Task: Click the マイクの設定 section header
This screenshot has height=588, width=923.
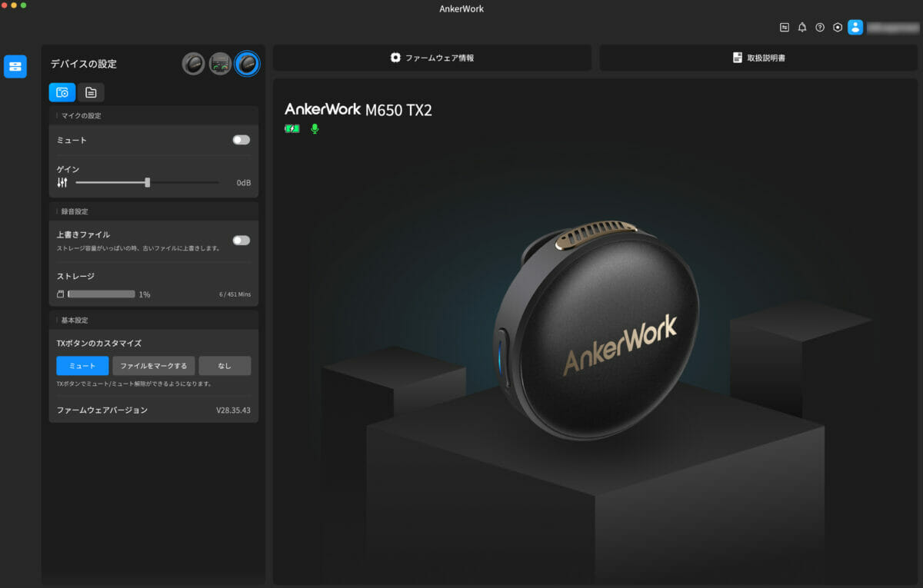Action: point(81,115)
